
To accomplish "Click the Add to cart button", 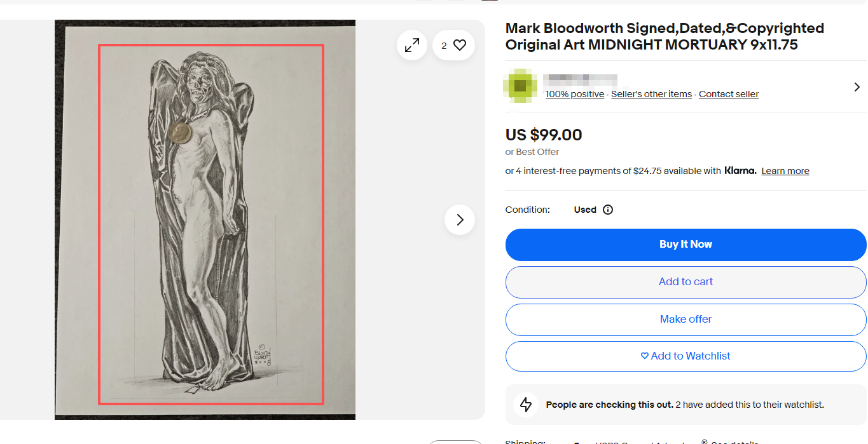I will pos(685,281).
